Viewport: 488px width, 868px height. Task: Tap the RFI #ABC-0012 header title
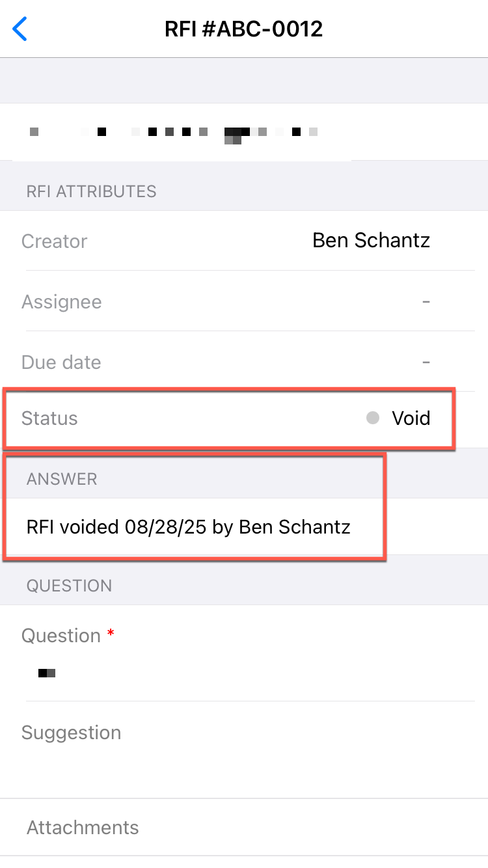tap(244, 29)
